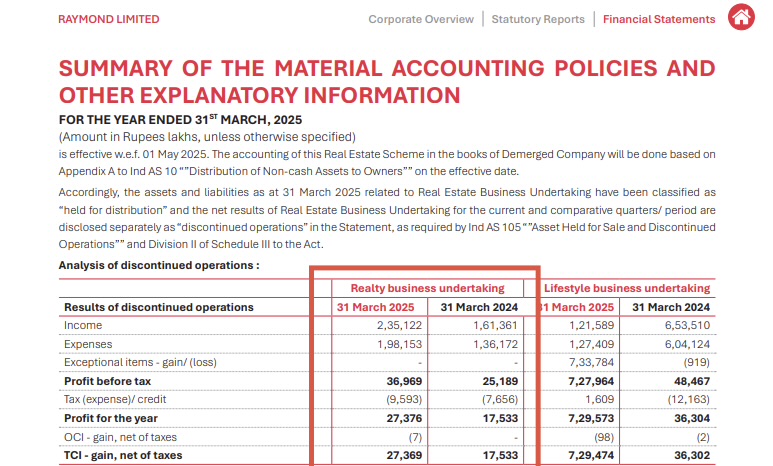Open the Corporate Overview section

coord(421,19)
